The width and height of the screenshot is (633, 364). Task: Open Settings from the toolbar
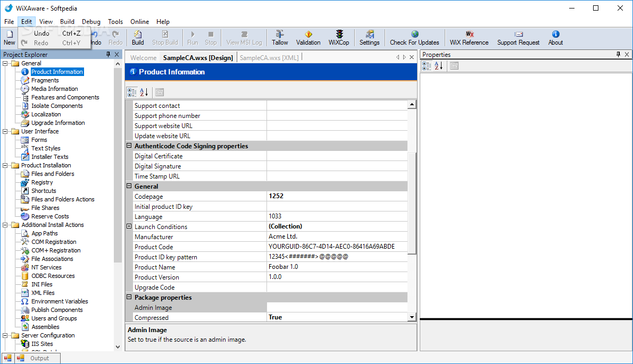369,38
